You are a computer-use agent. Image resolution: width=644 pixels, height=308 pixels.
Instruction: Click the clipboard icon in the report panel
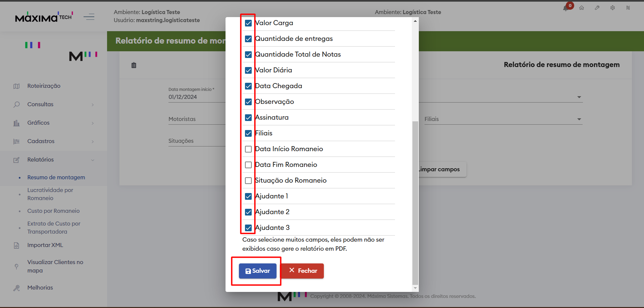point(134,65)
